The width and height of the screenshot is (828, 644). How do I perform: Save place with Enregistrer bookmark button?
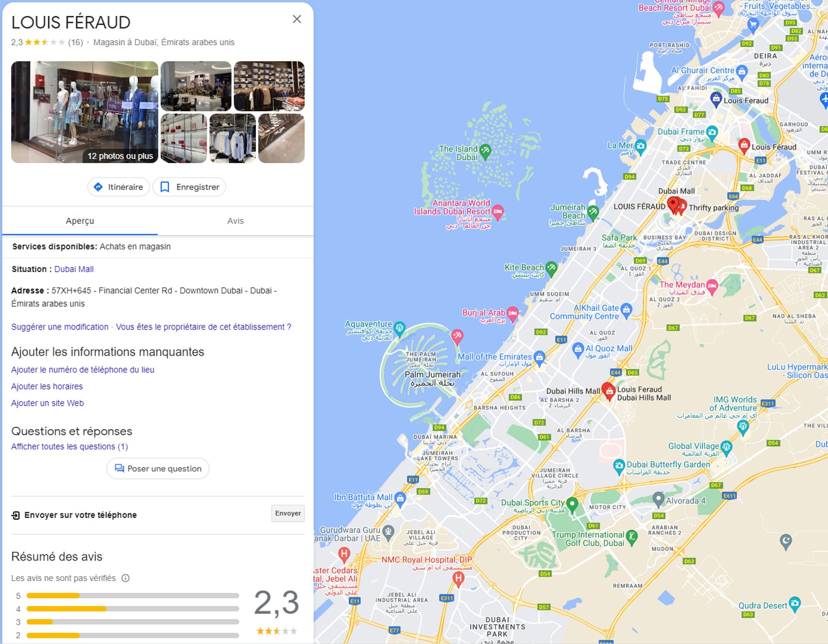pyautogui.click(x=189, y=187)
